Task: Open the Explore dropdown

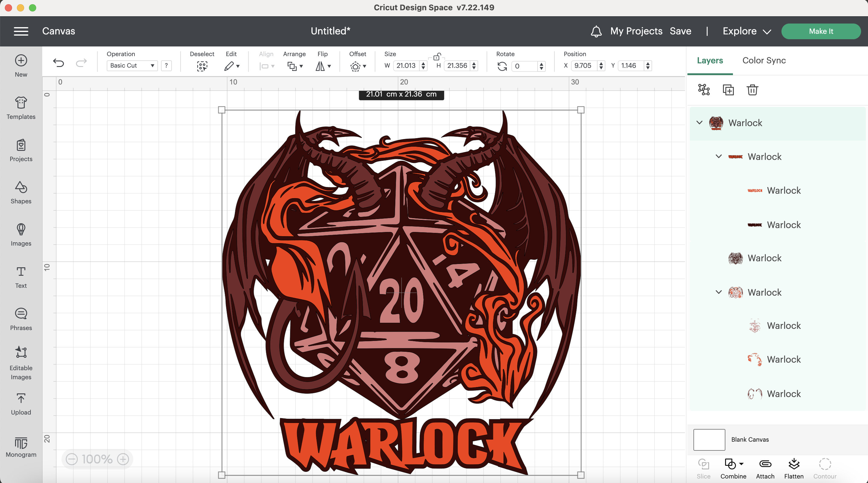Action: [746, 31]
